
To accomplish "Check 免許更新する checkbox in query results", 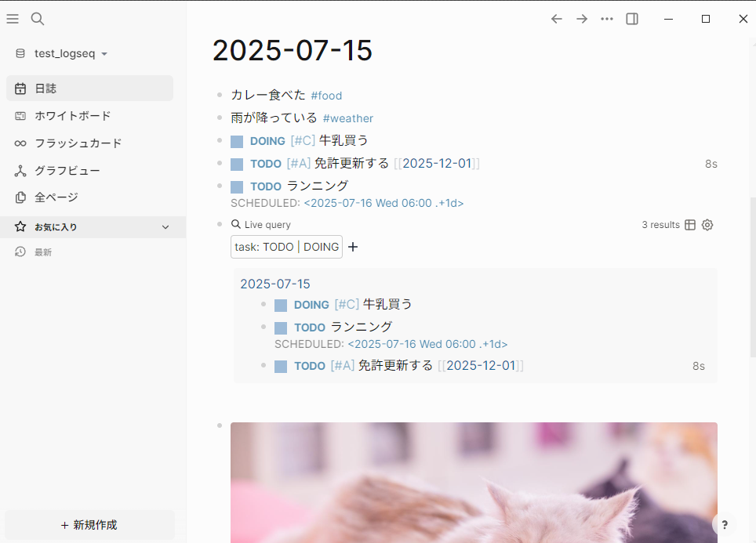I will coord(281,367).
